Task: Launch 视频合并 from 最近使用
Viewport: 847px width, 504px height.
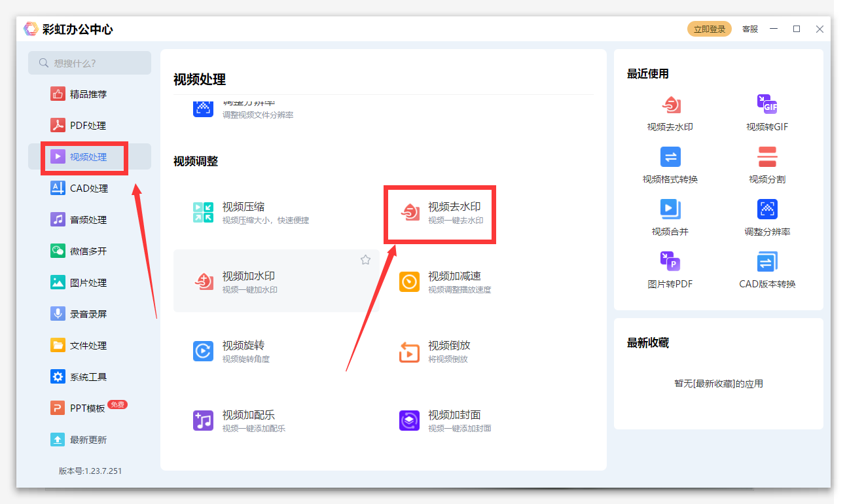Action: 670,217
